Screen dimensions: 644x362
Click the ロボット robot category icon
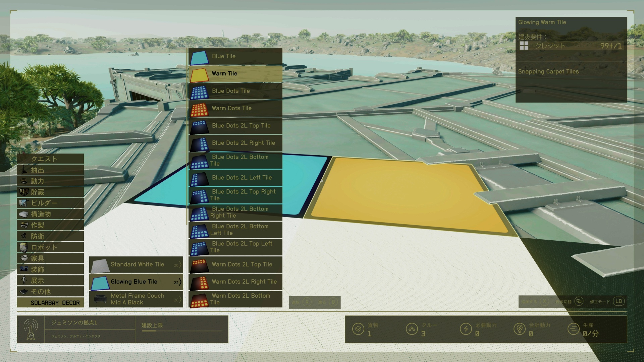[24, 247]
